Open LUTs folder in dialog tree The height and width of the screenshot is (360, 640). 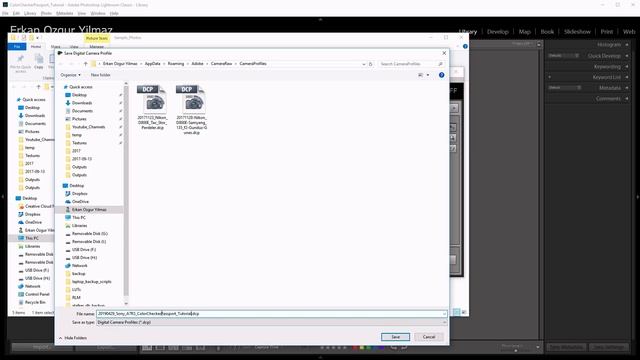(76, 289)
